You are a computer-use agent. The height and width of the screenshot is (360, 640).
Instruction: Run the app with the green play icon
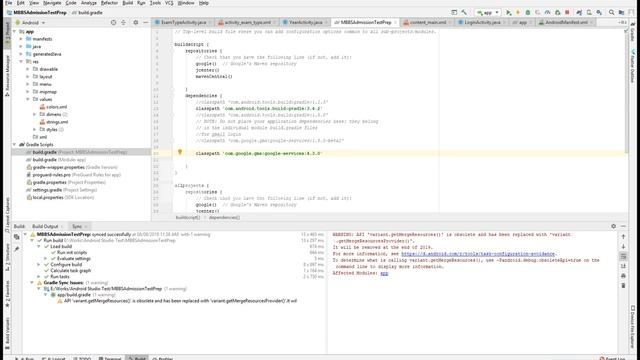(x=509, y=13)
